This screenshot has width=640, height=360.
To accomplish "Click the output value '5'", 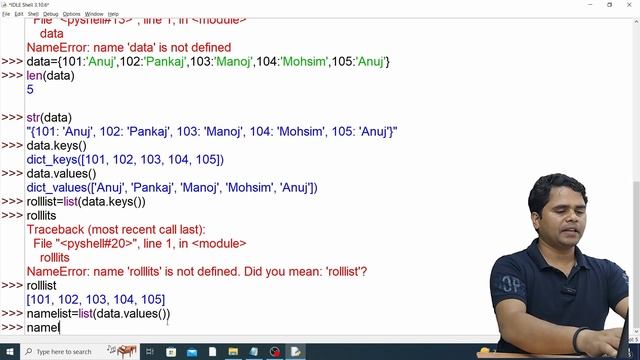I will 30,89.
